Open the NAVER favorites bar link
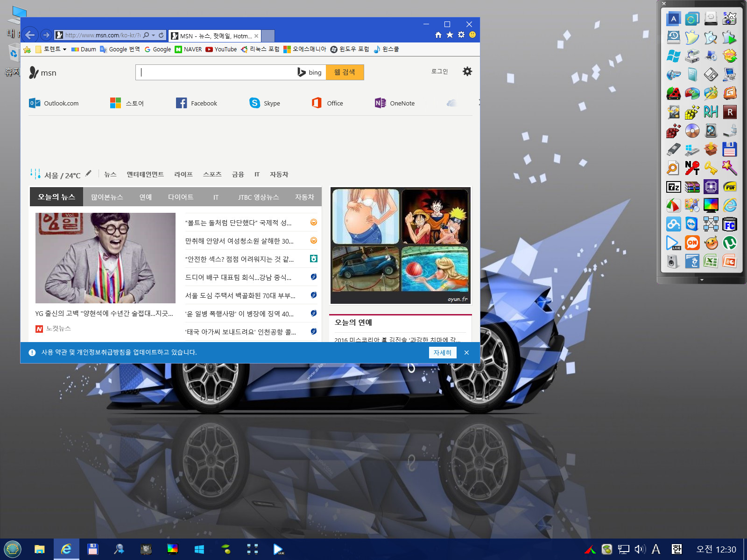 188,49
